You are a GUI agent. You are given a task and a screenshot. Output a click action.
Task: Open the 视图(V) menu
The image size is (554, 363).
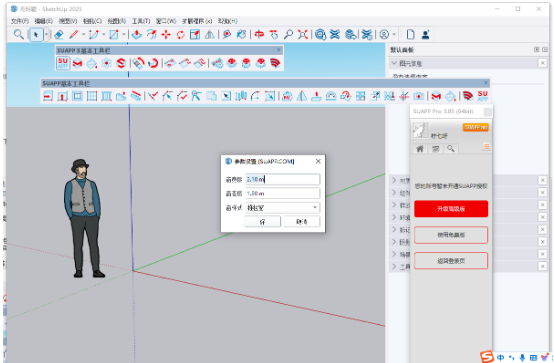tap(68, 21)
